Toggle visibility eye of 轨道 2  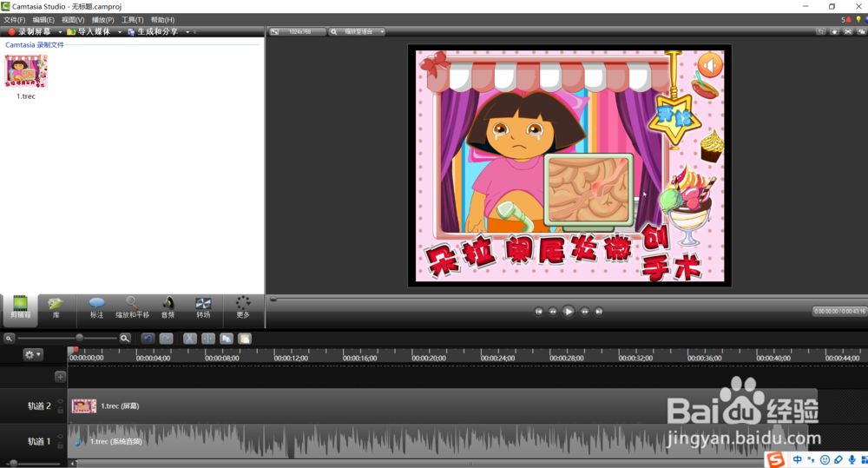click(x=61, y=401)
